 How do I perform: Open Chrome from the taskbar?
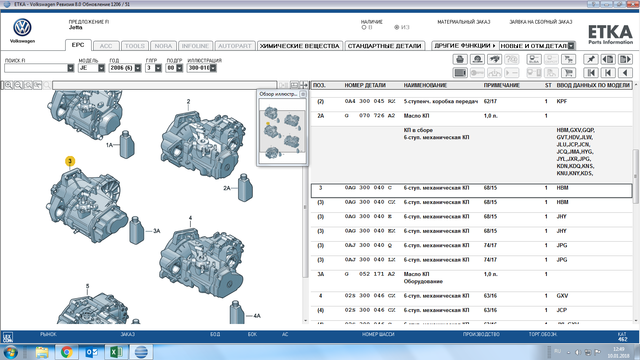pyautogui.click(x=67, y=352)
